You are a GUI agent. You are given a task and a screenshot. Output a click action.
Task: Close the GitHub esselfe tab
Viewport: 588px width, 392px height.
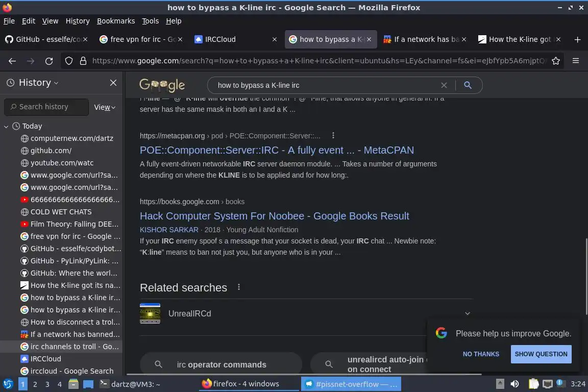(x=85, y=39)
